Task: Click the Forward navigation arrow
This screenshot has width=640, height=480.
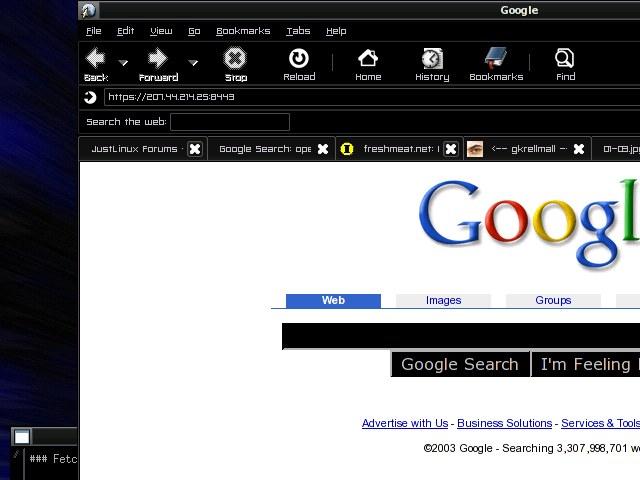Action: tap(158, 58)
